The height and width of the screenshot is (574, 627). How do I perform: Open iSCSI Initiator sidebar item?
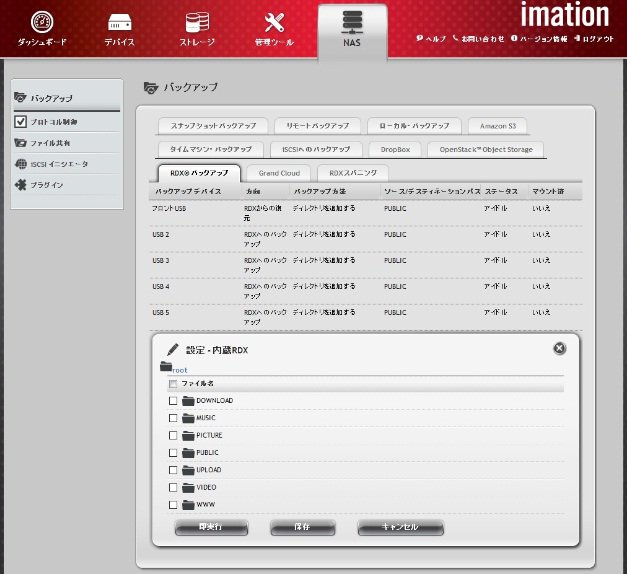click(66, 164)
